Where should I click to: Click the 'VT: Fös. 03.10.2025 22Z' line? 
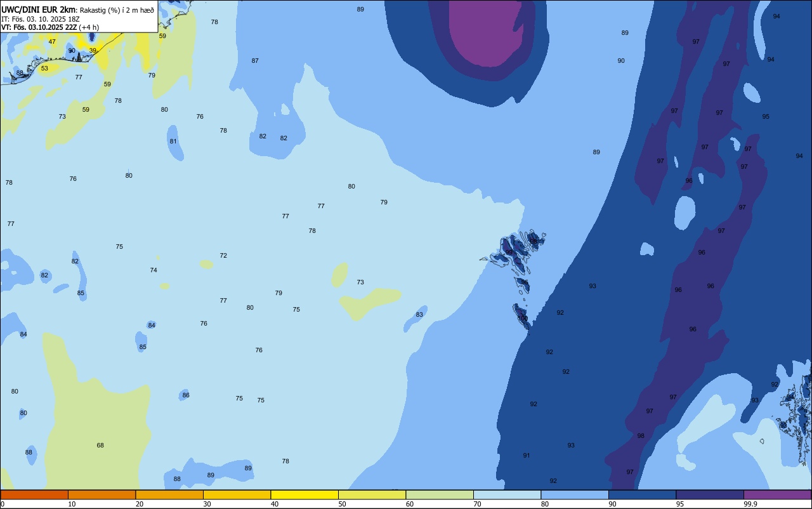coord(39,27)
